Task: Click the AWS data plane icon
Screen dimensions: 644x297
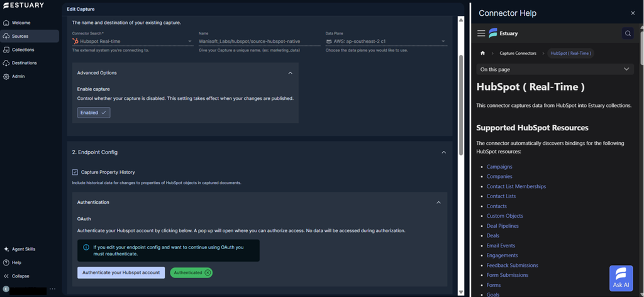Action: coord(329,41)
